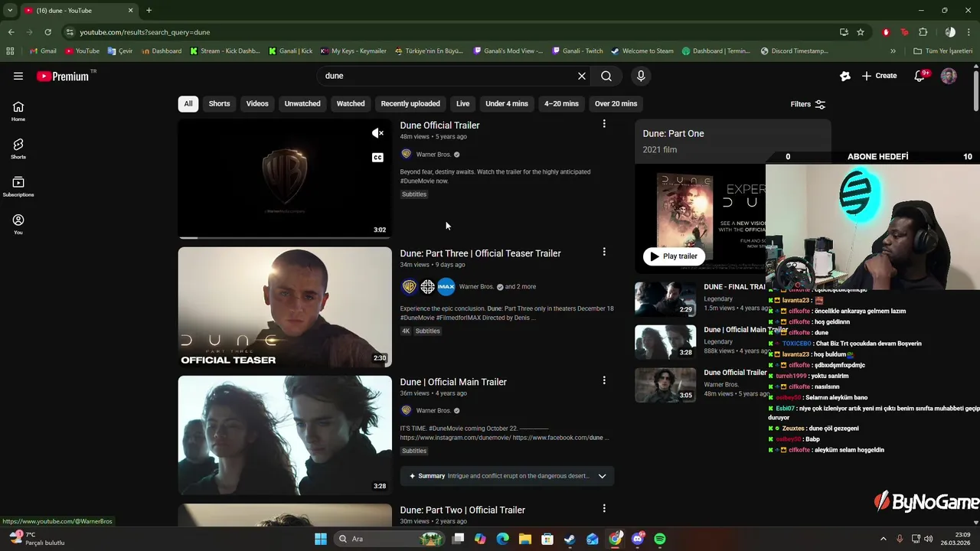
Task: Open Tüm Yer İşaretleri folder
Action: tap(942, 51)
